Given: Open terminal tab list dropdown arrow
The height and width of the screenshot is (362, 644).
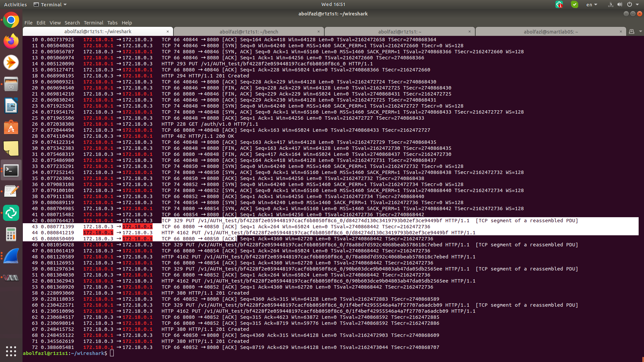Looking at the screenshot, I should click(640, 32).
